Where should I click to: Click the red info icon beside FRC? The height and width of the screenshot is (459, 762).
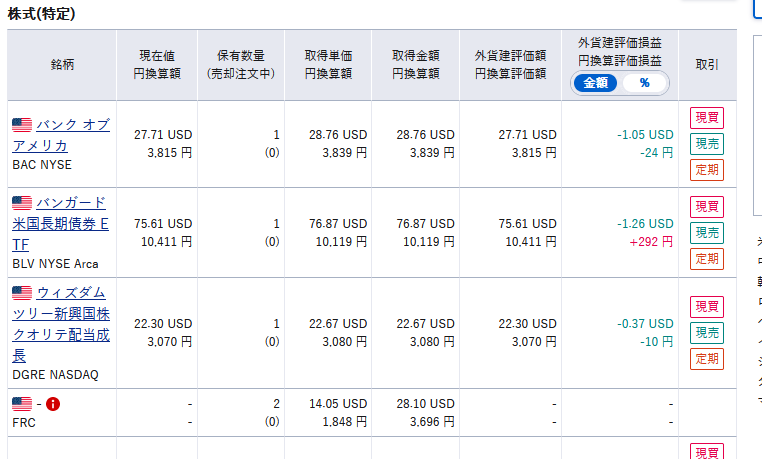(53, 404)
